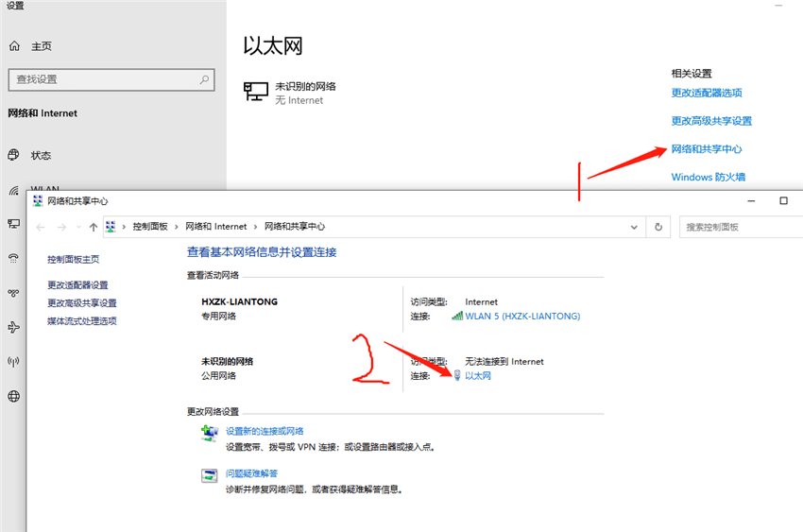The height and width of the screenshot is (532, 803).
Task: Click the search magnifier in 查找设置 box
Action: click(x=204, y=79)
